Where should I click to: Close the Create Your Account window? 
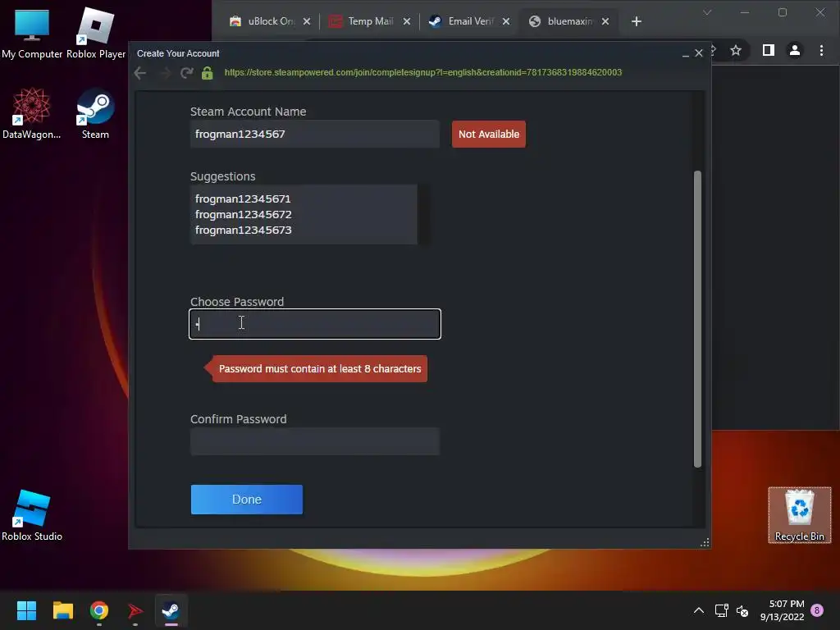699,53
